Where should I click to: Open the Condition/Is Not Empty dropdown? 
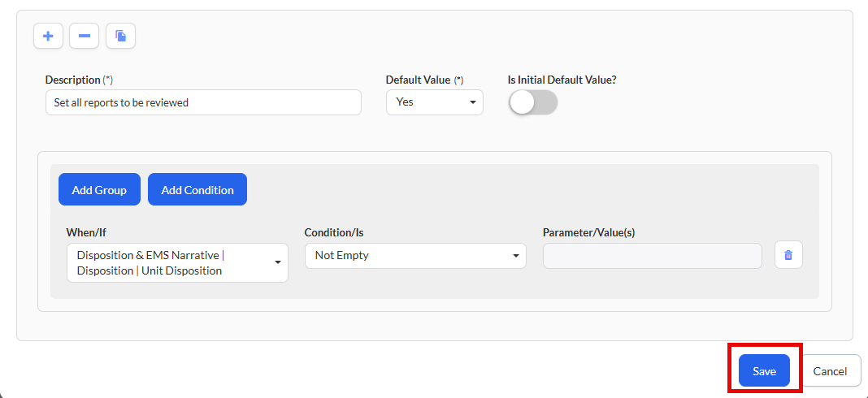(x=415, y=255)
